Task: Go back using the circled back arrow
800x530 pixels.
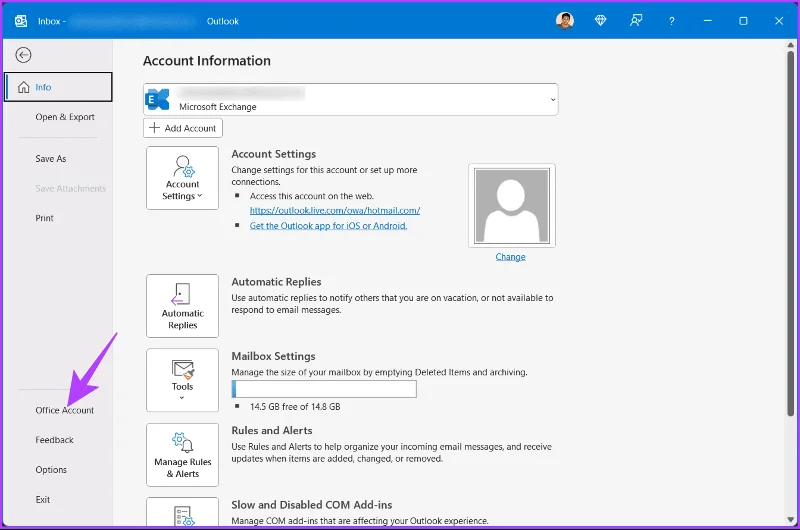Action: 23,55
